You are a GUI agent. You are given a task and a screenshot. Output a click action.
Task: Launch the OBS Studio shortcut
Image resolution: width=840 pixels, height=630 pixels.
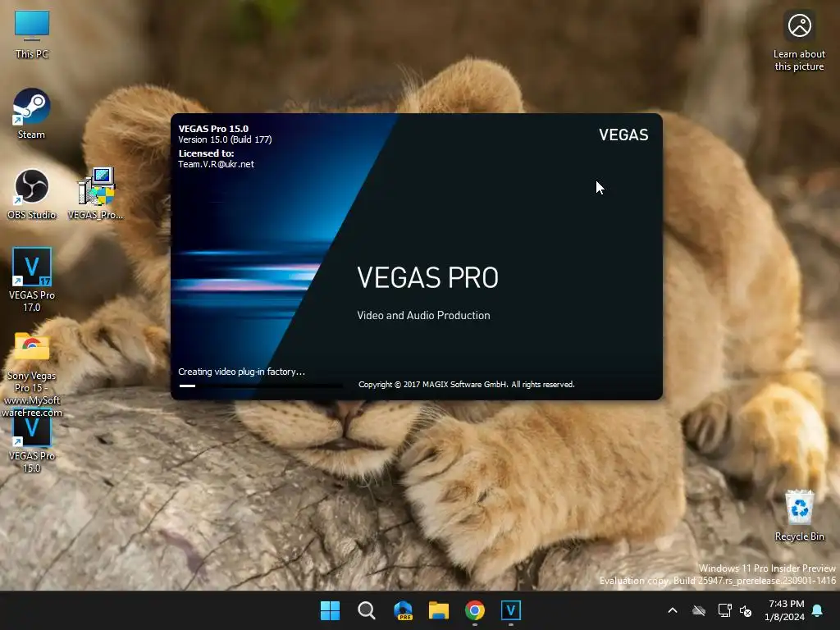[x=32, y=194]
